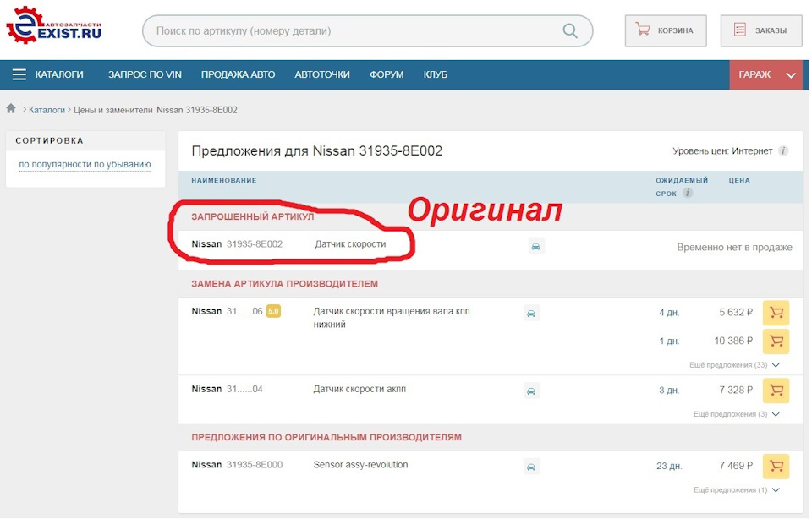812x519 pixels.
Task: Add the 10 386 ₽ offer to cart
Action: coord(776,341)
